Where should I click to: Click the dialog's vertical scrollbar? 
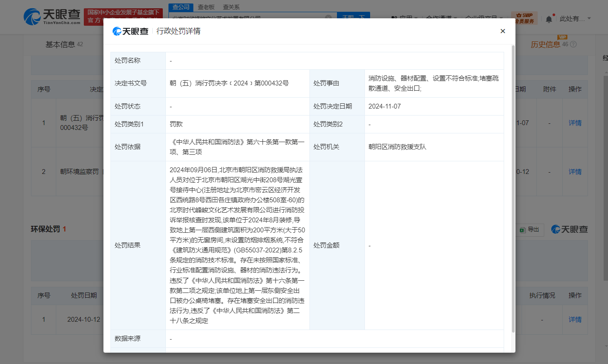coord(513,187)
